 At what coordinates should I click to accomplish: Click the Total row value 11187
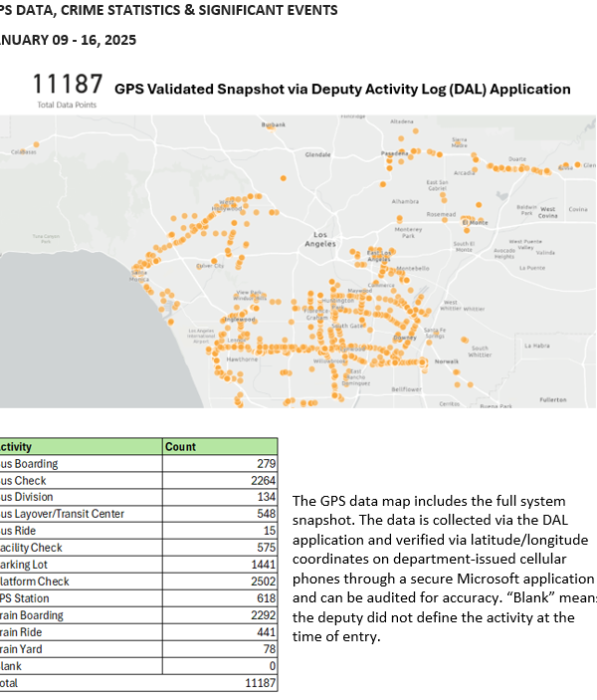coord(220,683)
